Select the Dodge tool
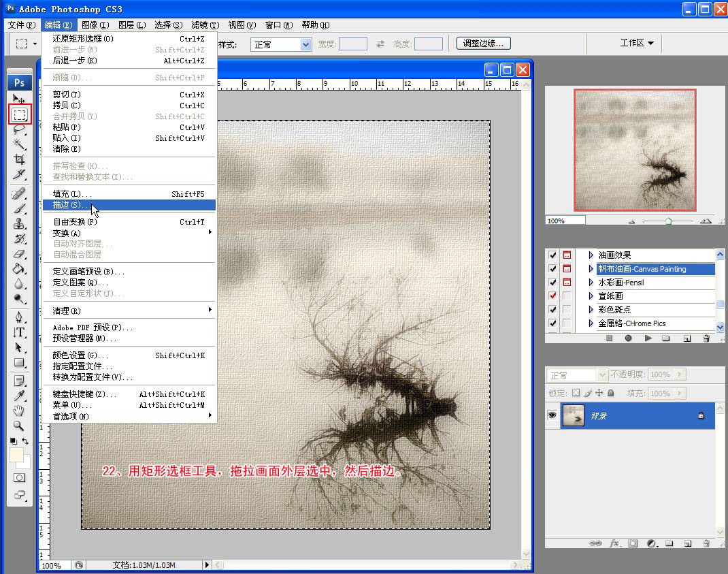This screenshot has width=728, height=574. tap(18, 299)
